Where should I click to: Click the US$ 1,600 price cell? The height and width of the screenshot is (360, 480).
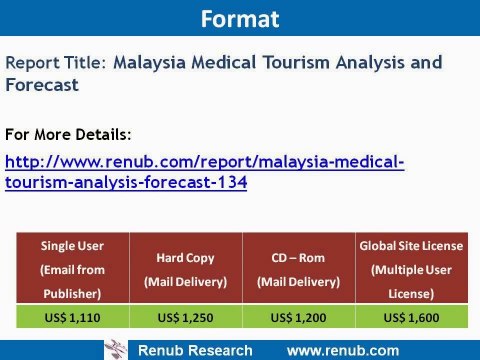click(412, 317)
